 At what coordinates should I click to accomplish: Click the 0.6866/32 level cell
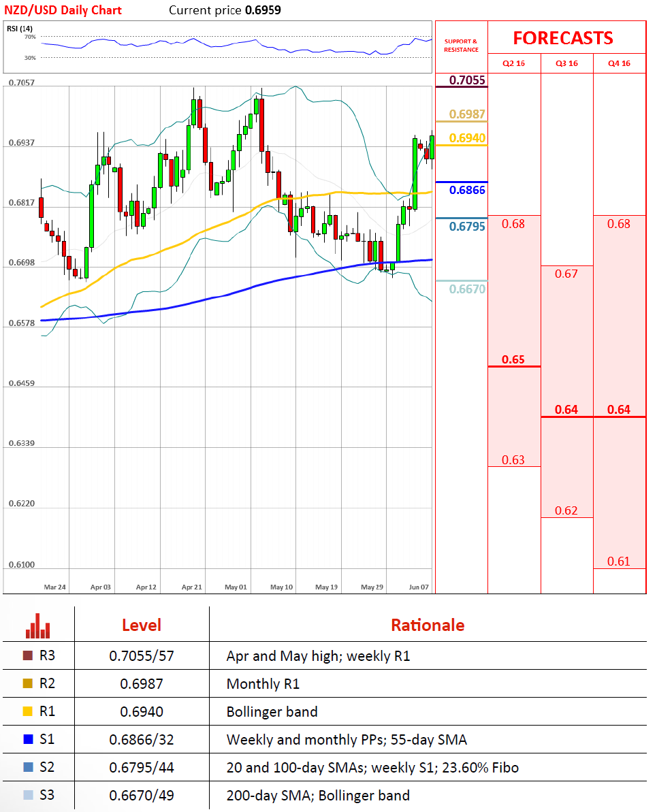tap(142, 739)
